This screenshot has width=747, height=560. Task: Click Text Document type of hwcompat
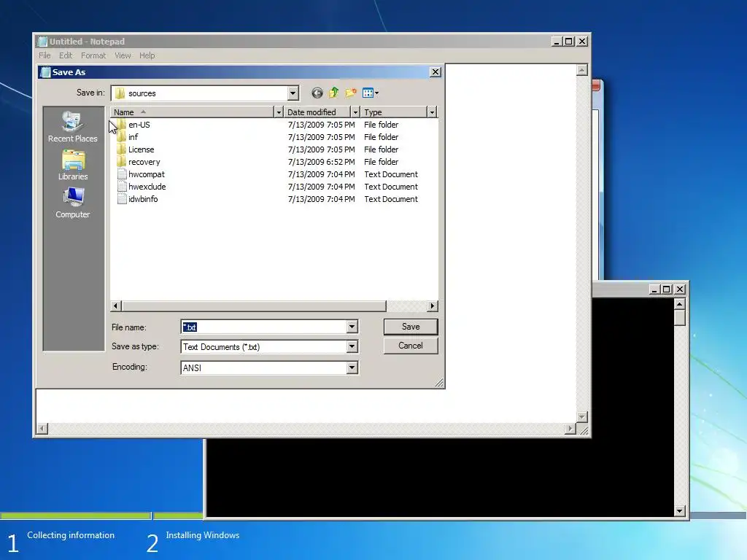tap(391, 174)
